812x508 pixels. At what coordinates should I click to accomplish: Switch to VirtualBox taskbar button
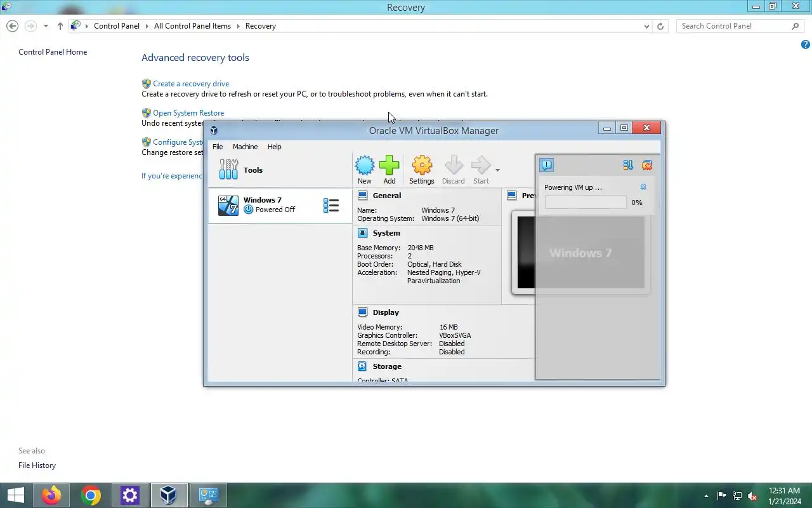point(168,495)
